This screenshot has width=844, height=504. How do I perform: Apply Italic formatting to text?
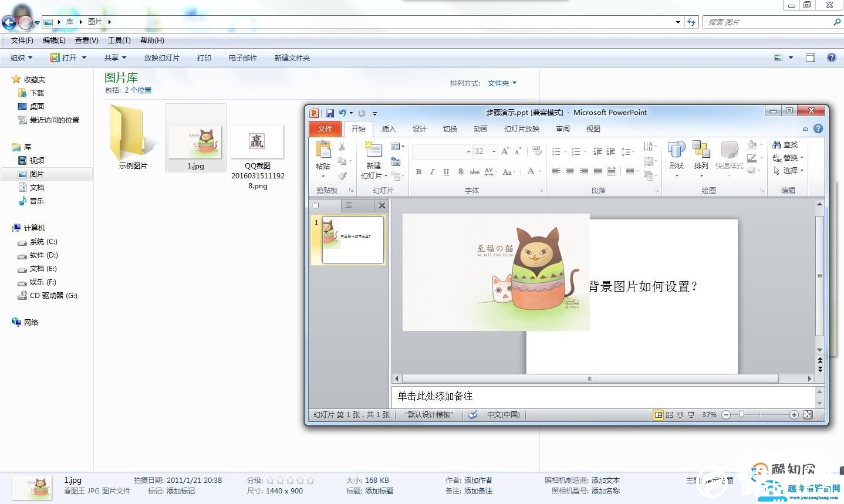point(432,172)
